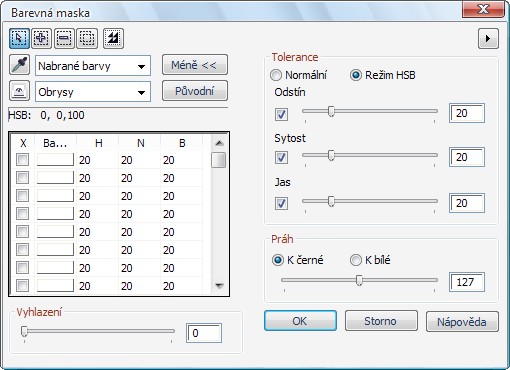Click the mask preview icon beside Obrysy
This screenshot has width=510, height=370.
[x=19, y=91]
